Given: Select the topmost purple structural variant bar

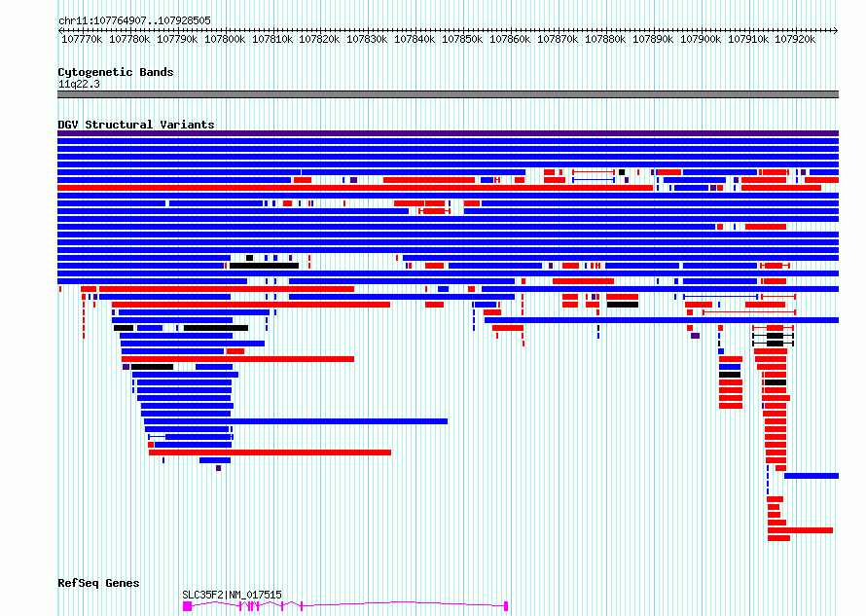Looking at the screenshot, I should click(448, 133).
